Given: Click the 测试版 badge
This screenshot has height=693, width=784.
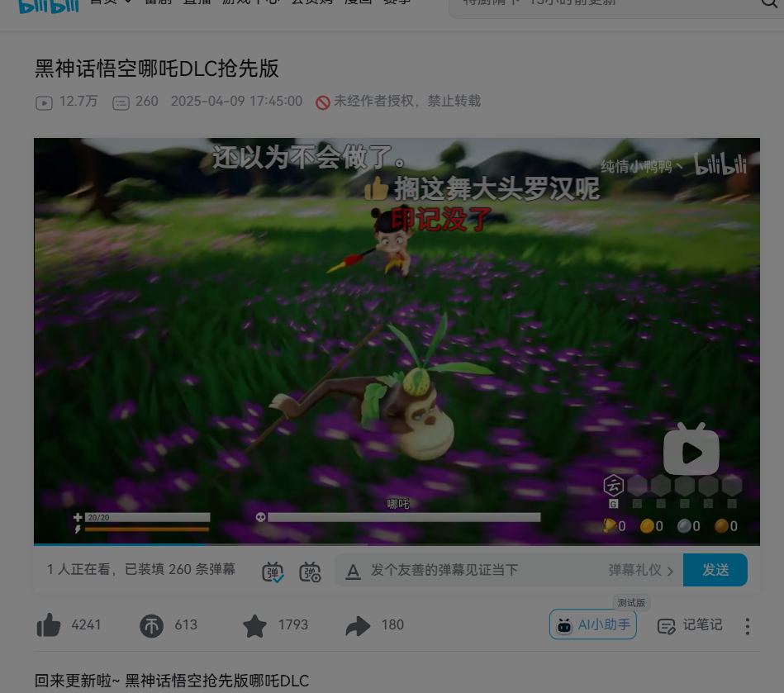Looking at the screenshot, I should click(631, 602).
